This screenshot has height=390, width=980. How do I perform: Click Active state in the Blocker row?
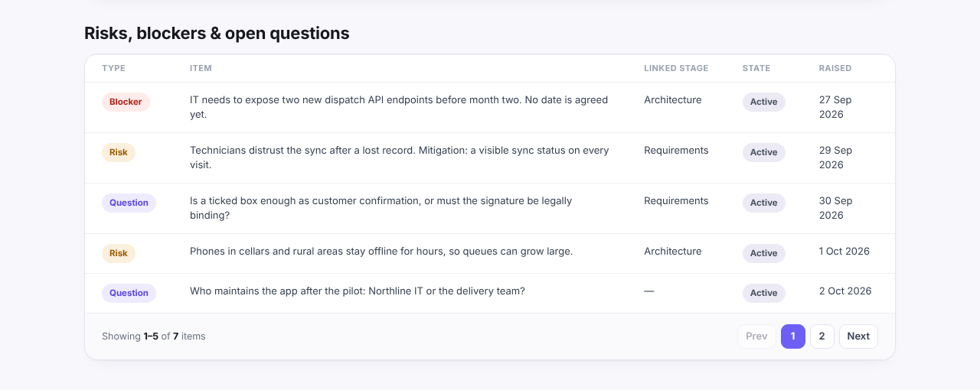click(764, 102)
